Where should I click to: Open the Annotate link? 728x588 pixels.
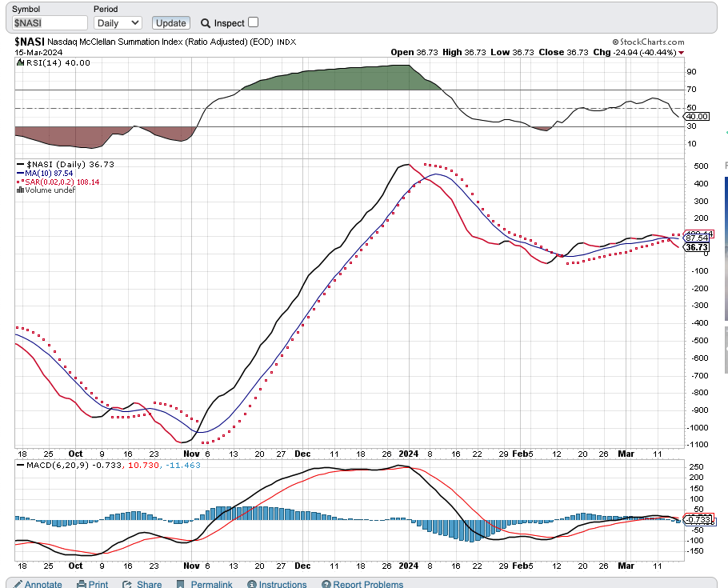pos(43,584)
